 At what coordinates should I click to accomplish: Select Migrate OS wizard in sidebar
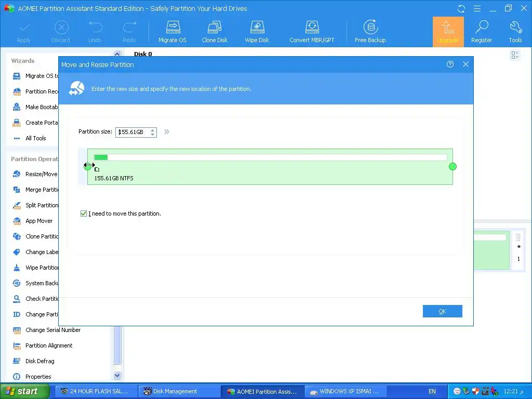[x=35, y=76]
